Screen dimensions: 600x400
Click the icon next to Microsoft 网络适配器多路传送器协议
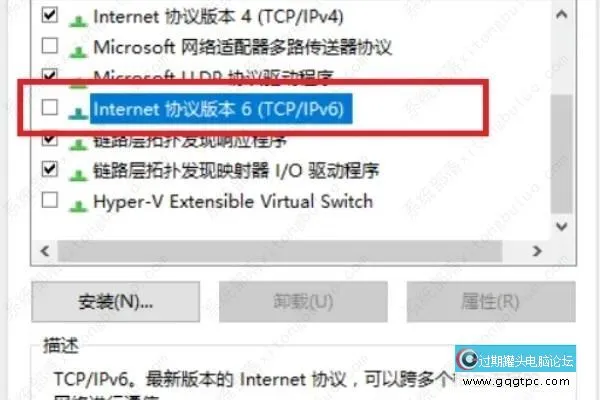point(78,51)
